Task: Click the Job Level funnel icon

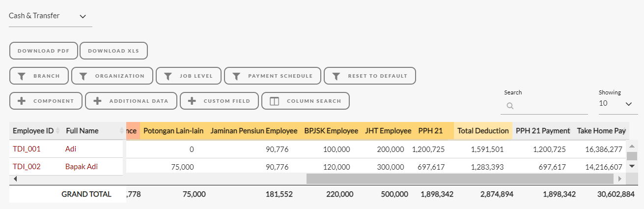Action: (x=168, y=76)
